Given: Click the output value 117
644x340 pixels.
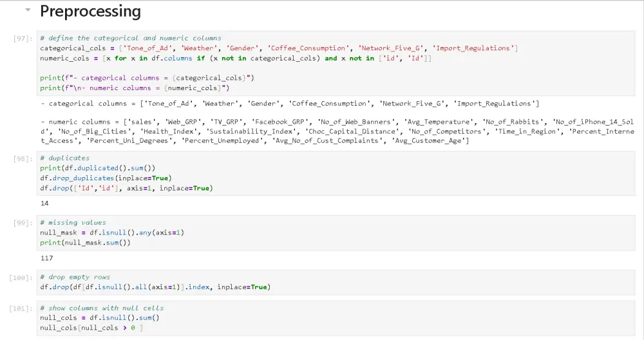Looking at the screenshot, I should click(x=46, y=258).
